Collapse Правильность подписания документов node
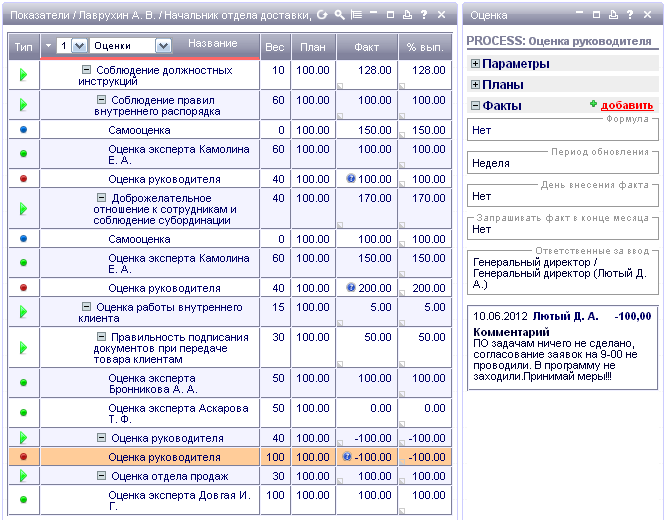The width and height of the screenshot is (666, 520). pos(101,336)
